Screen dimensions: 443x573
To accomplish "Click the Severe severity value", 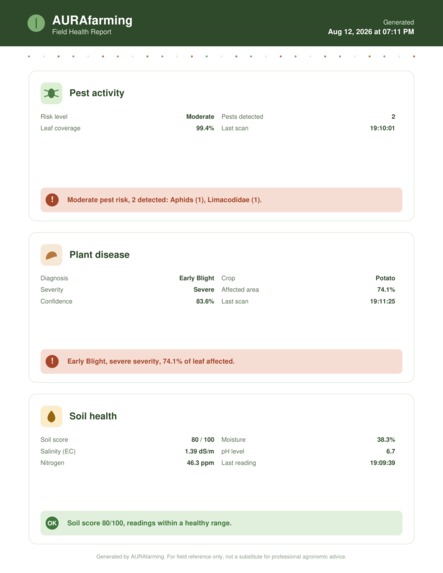I will 204,290.
